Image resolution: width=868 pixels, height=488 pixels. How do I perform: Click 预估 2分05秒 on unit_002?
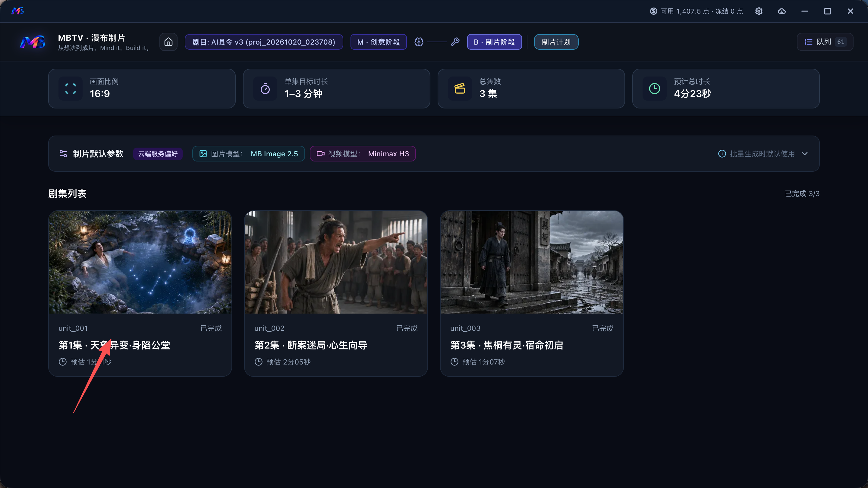[x=288, y=362]
